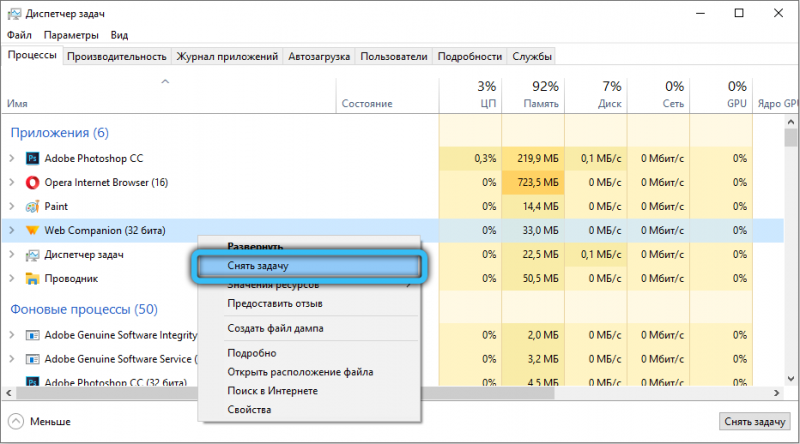
Task: Click the Проводник folder icon
Action: pos(33,279)
